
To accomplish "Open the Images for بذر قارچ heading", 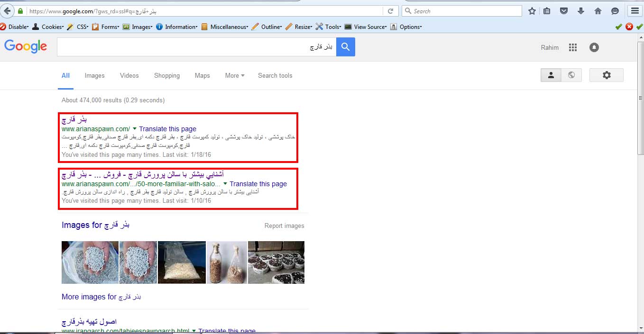I will click(x=96, y=225).
